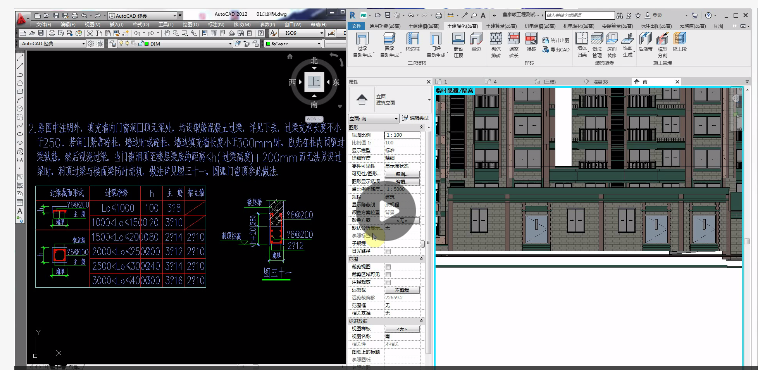The image size is (758, 370).
Task: Switch to the third Revit ribbon tab
Action: (423, 26)
